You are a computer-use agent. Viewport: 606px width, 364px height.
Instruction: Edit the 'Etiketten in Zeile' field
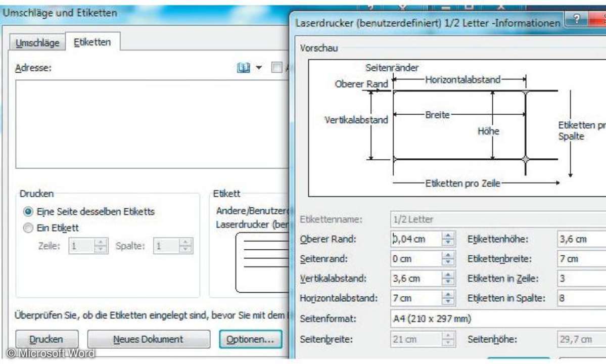point(582,279)
